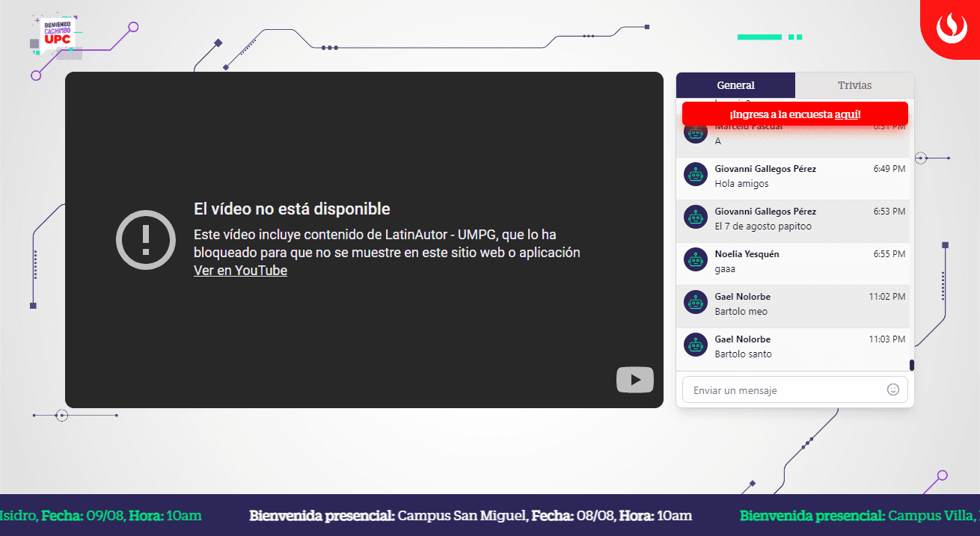The height and width of the screenshot is (536, 980).
Task: Click the YouTube logo on the video player
Action: coord(635,380)
